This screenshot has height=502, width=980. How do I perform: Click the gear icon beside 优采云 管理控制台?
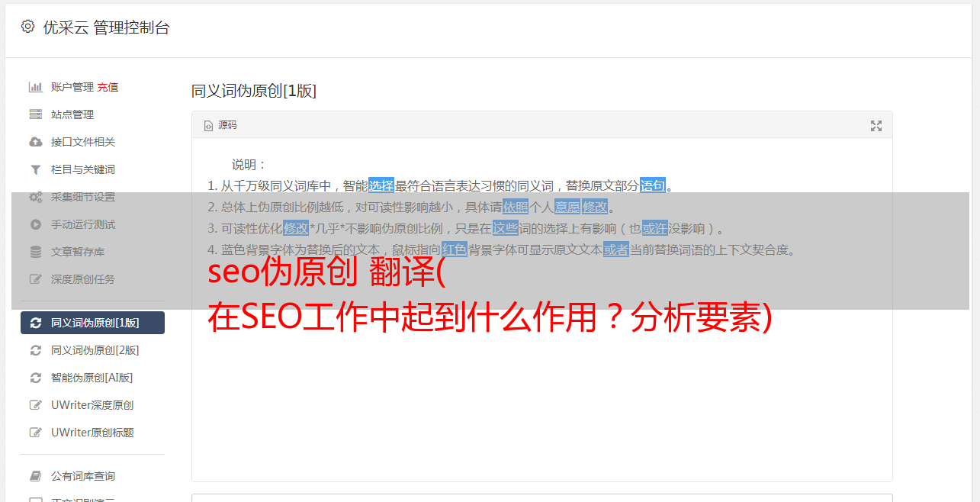tap(28, 27)
